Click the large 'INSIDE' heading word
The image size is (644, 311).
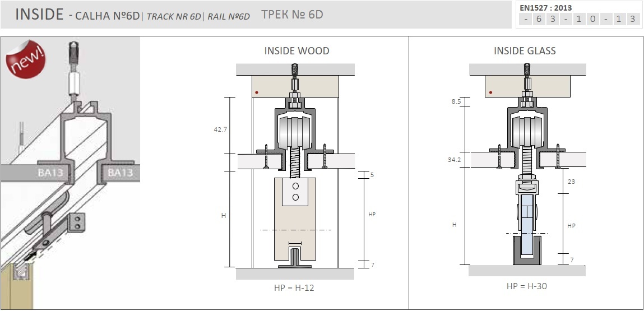[x=39, y=15]
